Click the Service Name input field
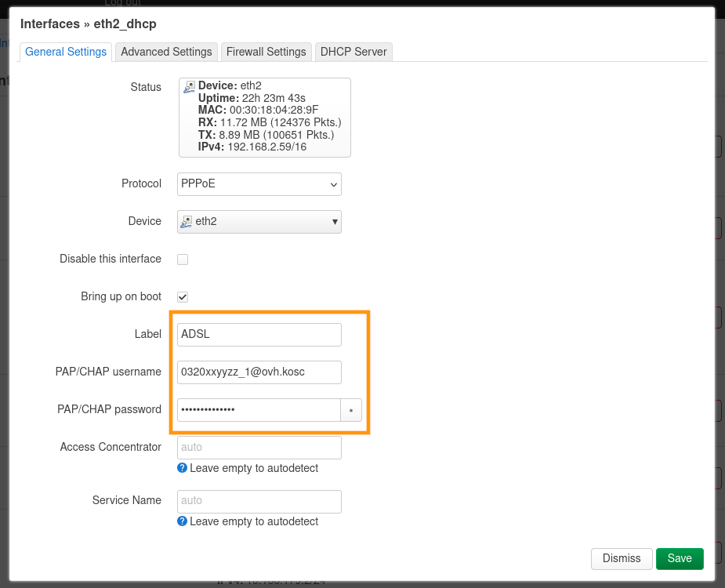Screen dimensions: 725x588 click(259, 501)
